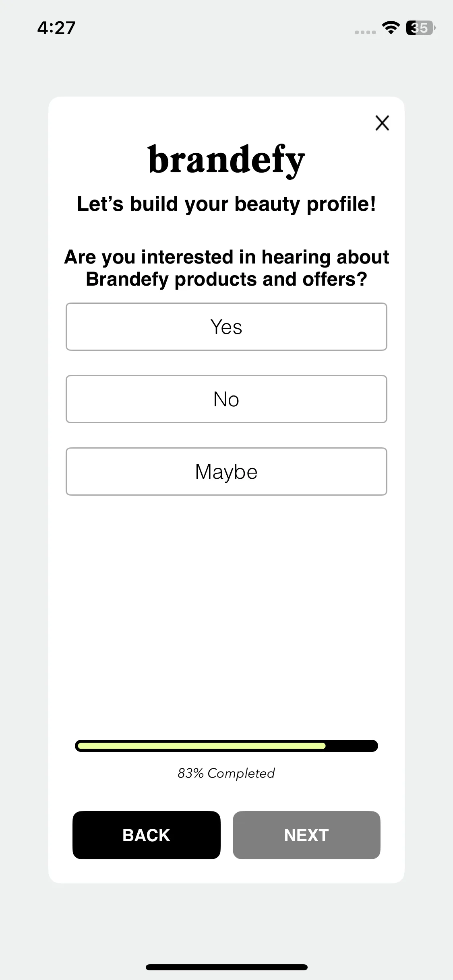Tap the battery level indicator
This screenshot has width=453, height=980.
[420, 28]
